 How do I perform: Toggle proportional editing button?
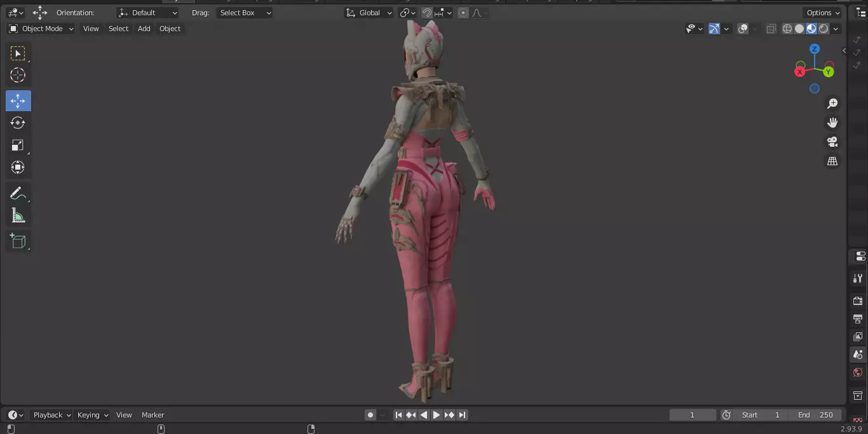pyautogui.click(x=463, y=13)
